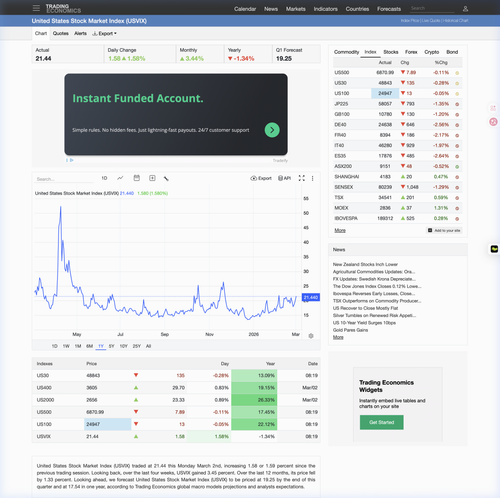The width and height of the screenshot is (500, 498).
Task: Click More link under index table
Action: pos(340,230)
